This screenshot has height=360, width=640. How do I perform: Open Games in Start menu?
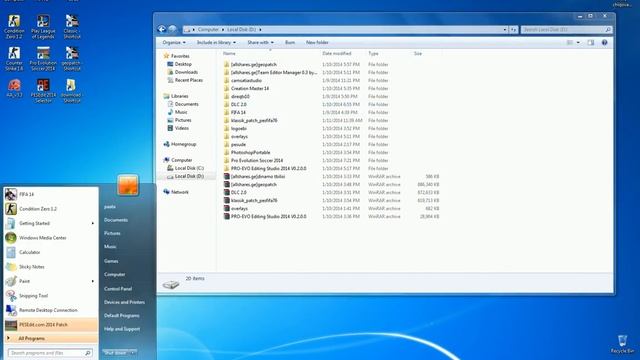(111, 261)
